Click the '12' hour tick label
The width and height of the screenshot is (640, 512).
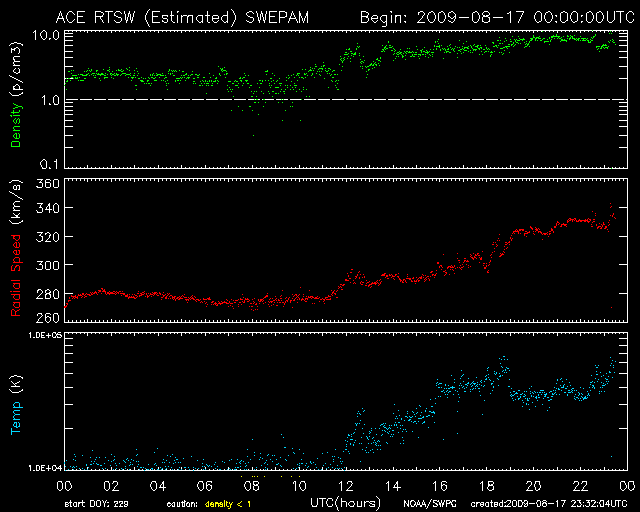[x=346, y=486]
